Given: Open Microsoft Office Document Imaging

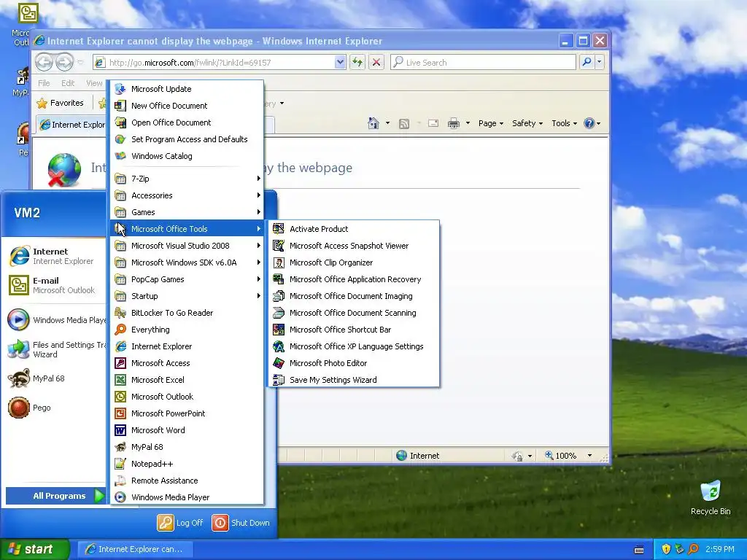Looking at the screenshot, I should pos(354,296).
